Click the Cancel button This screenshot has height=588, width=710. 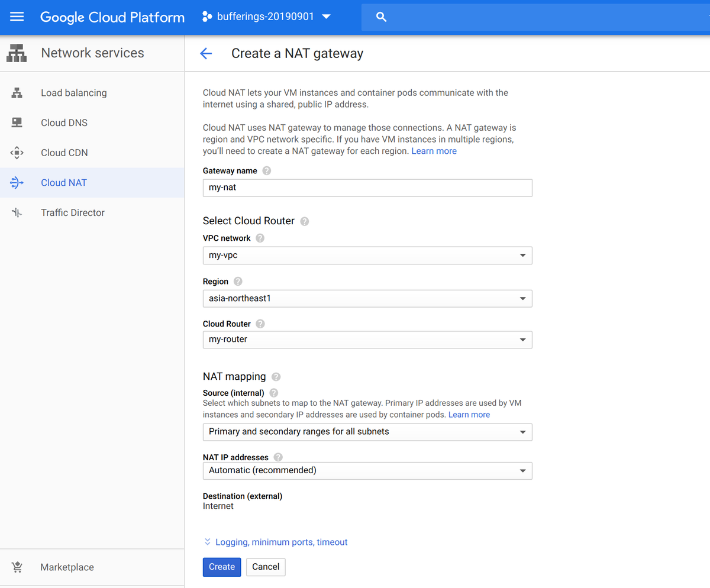click(x=266, y=567)
